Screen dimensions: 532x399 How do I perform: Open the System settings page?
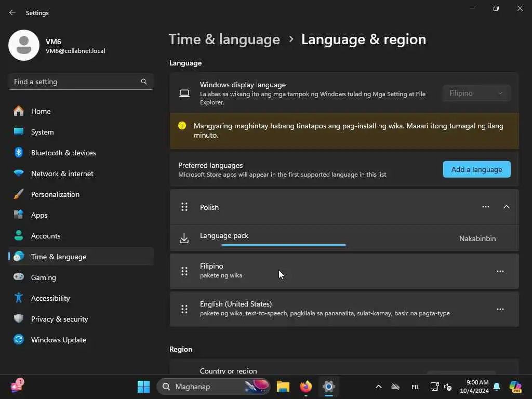[x=81, y=131]
